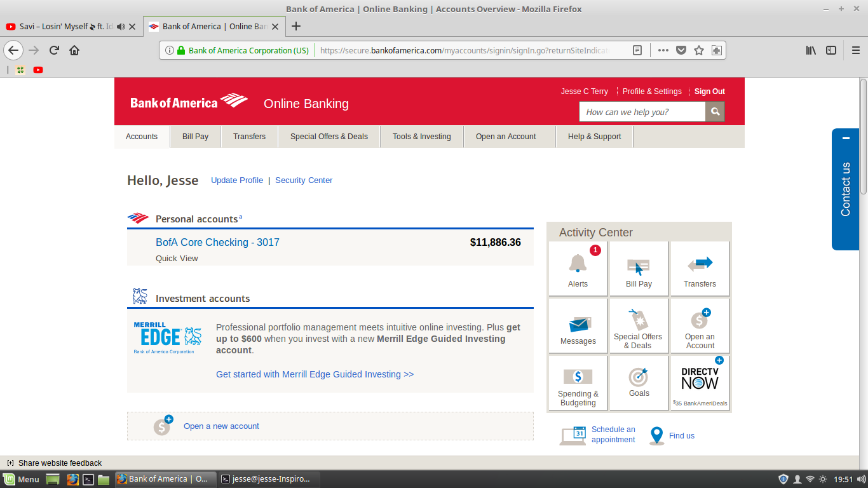Open the Open an Account tile
The height and width of the screenshot is (488, 868).
(x=700, y=325)
